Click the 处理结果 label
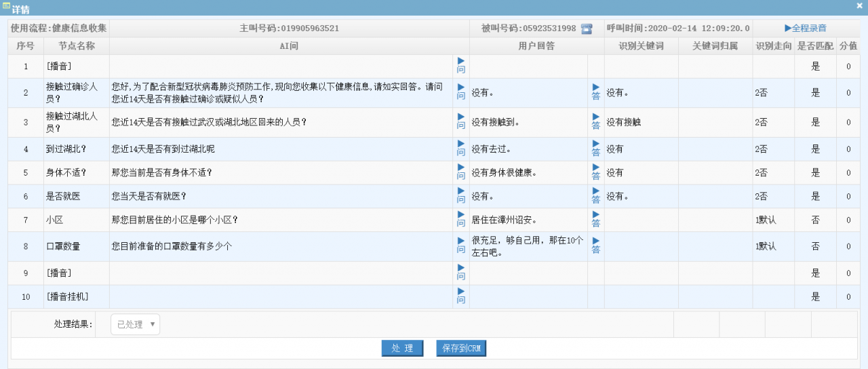Viewport: 868px width, 369px height. [73, 324]
